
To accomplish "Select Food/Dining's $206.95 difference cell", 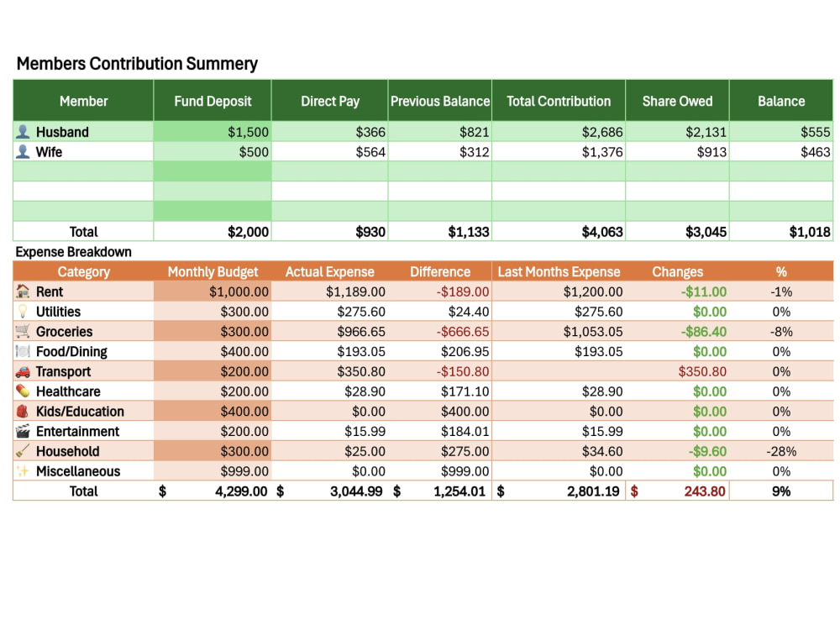I will point(440,351).
